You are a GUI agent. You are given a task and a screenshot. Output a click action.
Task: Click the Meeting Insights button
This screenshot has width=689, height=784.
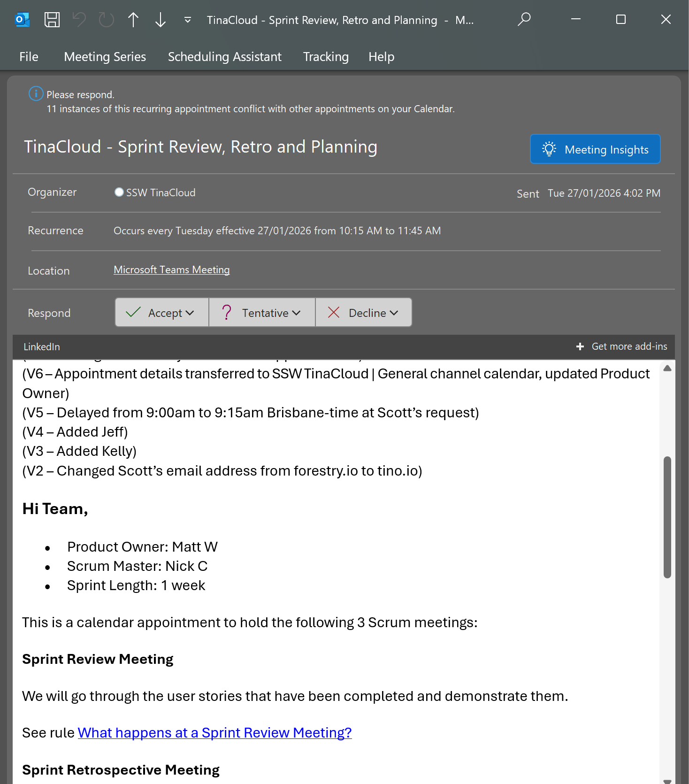pos(595,149)
